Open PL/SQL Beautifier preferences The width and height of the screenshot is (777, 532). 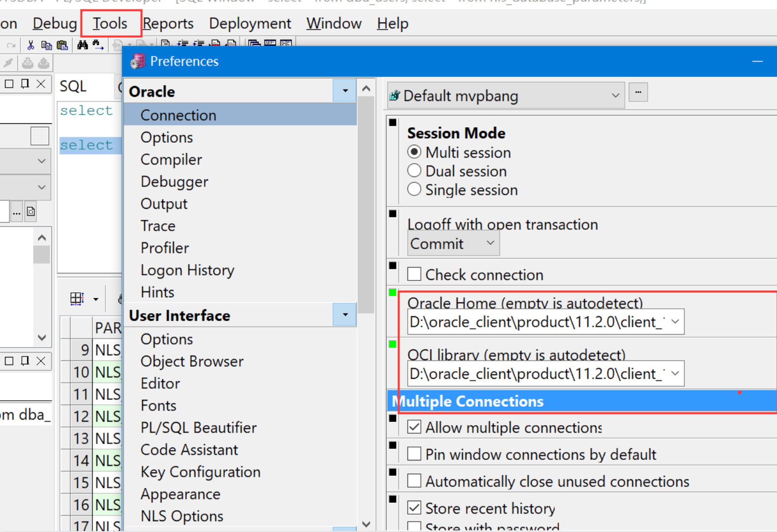click(x=198, y=428)
